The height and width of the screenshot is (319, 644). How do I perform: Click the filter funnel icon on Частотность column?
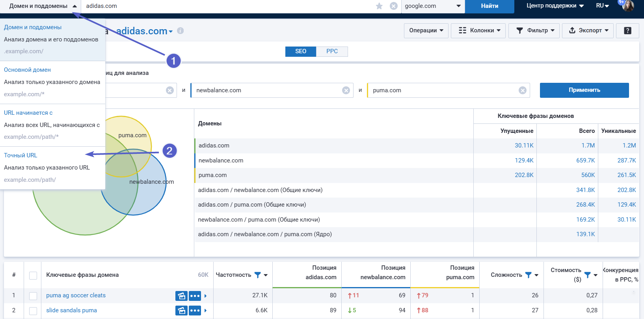click(x=257, y=275)
